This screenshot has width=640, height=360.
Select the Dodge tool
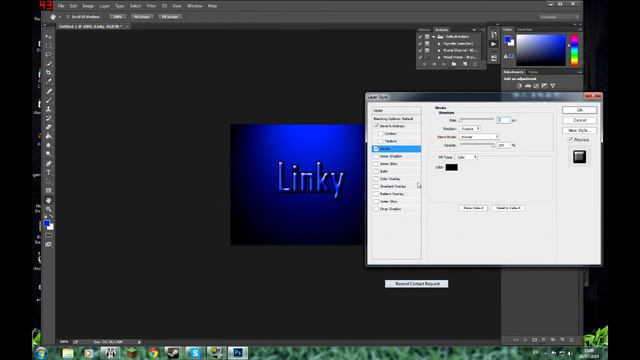[x=49, y=154]
